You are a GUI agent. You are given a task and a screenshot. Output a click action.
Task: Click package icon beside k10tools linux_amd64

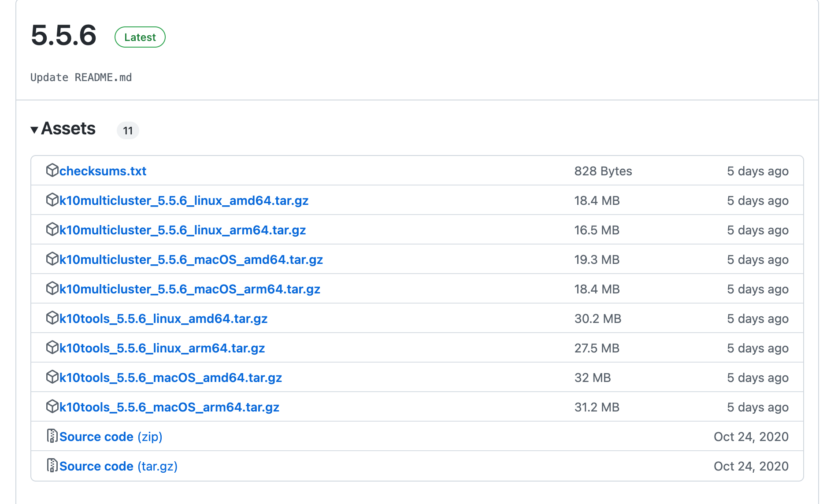click(52, 318)
